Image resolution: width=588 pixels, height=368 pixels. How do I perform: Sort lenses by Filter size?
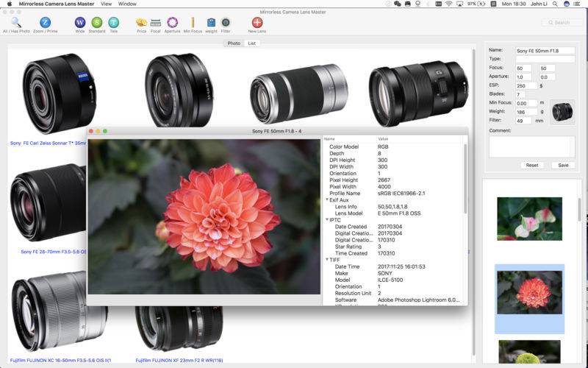pos(226,23)
